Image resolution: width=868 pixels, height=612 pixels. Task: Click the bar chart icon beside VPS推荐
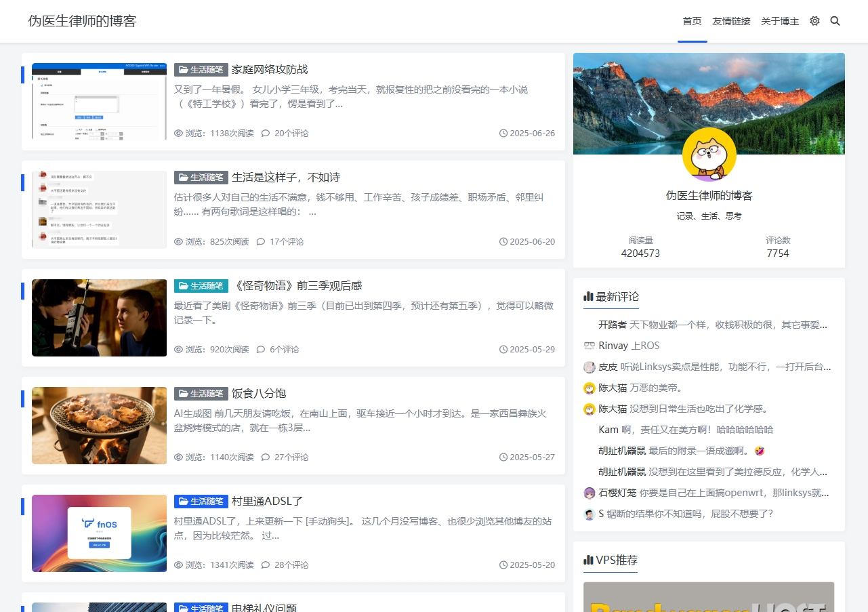[x=587, y=560]
